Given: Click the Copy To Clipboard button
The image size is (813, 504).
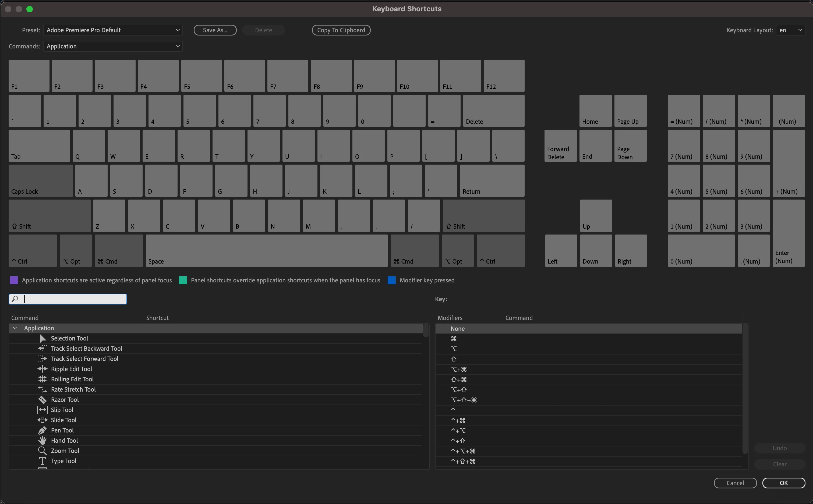Looking at the screenshot, I should click(341, 30).
